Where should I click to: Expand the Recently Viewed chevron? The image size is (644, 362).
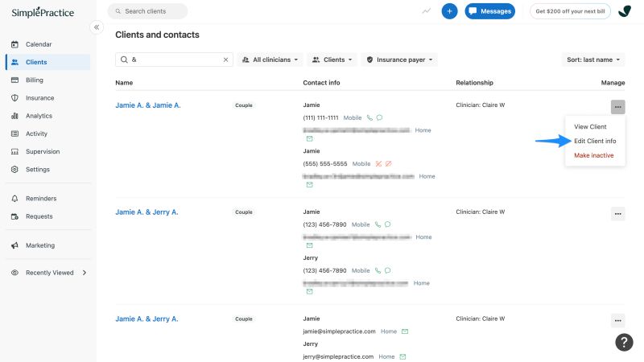point(85,273)
